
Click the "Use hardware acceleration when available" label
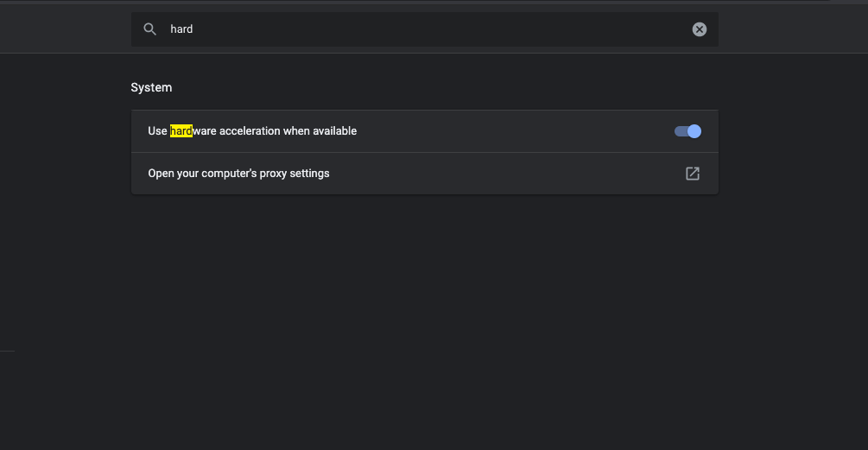tap(252, 131)
